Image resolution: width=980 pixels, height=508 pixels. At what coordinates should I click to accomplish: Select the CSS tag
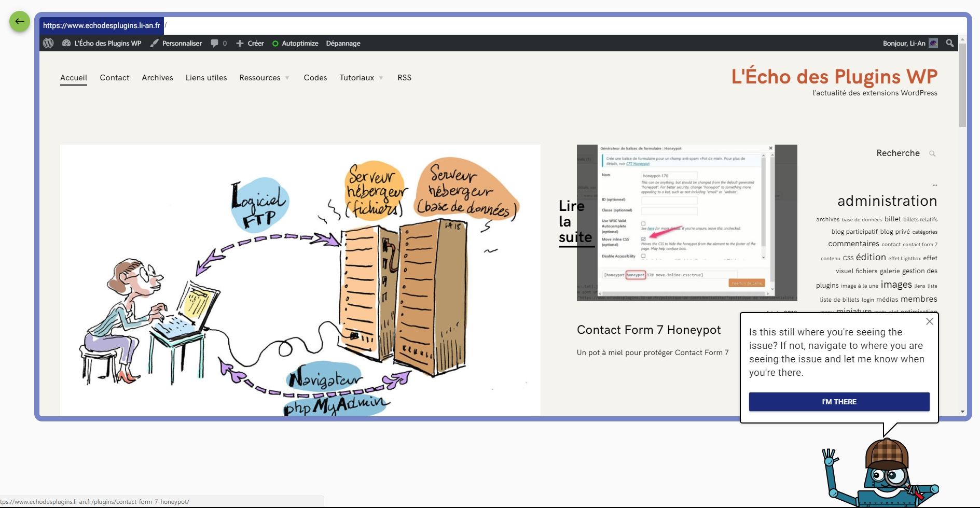848,258
